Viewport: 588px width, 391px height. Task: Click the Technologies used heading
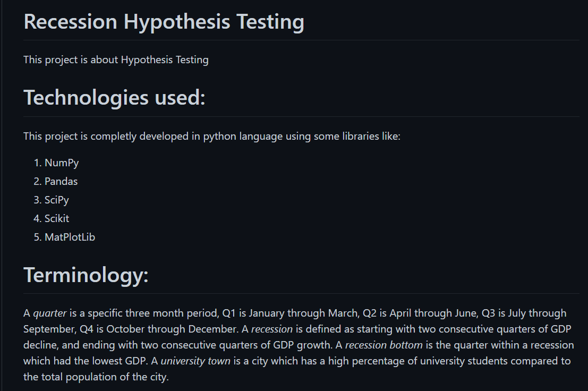click(114, 97)
